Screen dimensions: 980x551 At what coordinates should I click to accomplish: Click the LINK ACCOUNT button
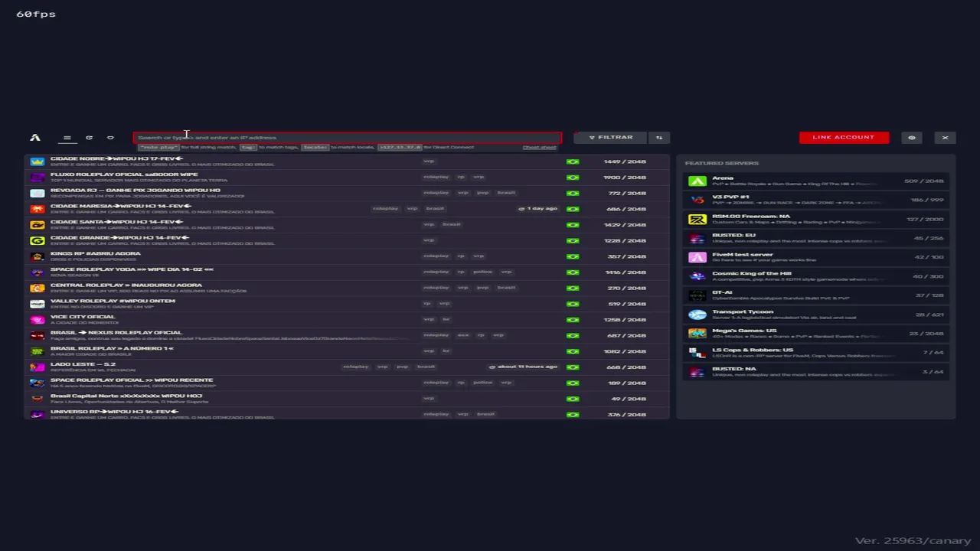coord(844,138)
